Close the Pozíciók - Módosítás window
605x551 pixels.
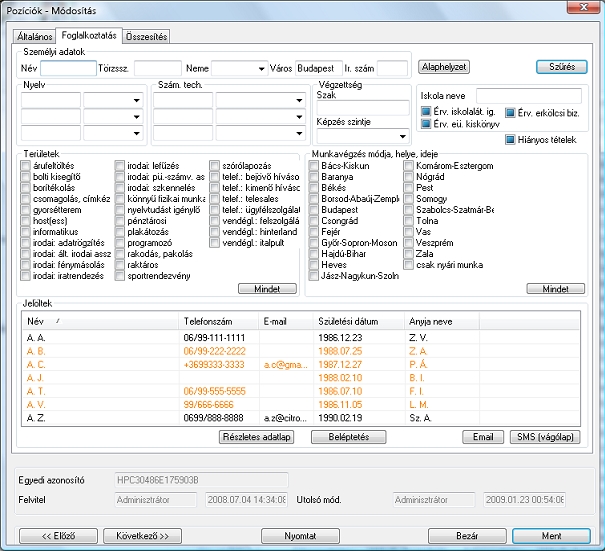(x=584, y=7)
